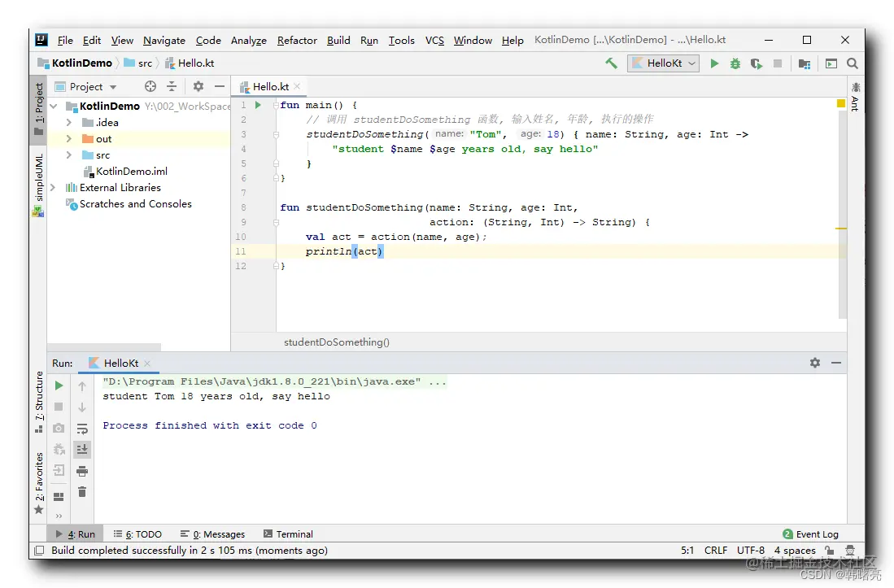Viewport: 894px width, 588px height.
Task: Click the grey Stop square in the toolbar
Action: [x=777, y=63]
